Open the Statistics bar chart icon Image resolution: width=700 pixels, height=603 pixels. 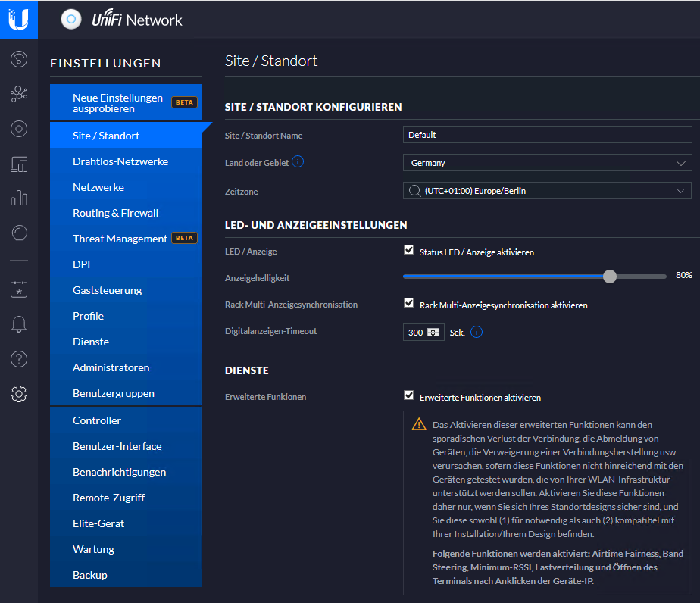tap(19, 198)
